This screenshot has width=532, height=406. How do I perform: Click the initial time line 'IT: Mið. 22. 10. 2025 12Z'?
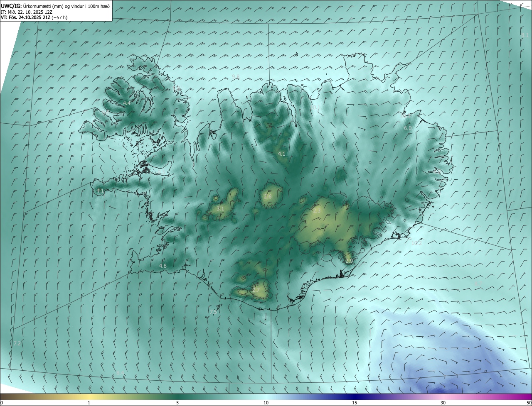(x=26, y=12)
